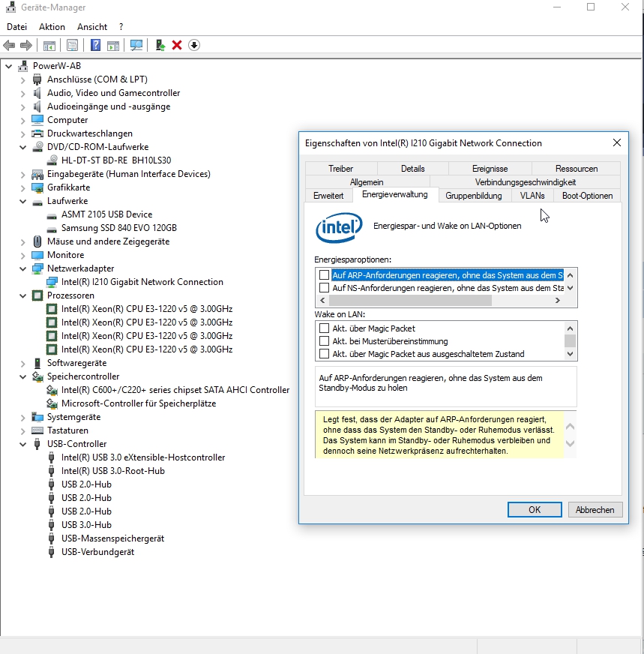
Task: Collapse the Laufwerke tree node
Action: pos(23,201)
